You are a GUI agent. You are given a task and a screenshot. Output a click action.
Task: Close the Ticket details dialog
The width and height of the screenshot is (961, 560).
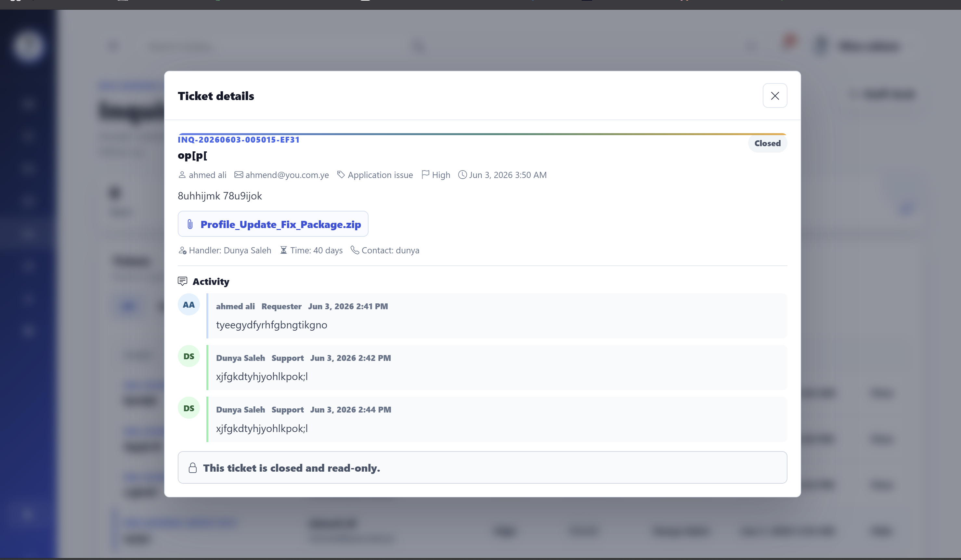774,96
